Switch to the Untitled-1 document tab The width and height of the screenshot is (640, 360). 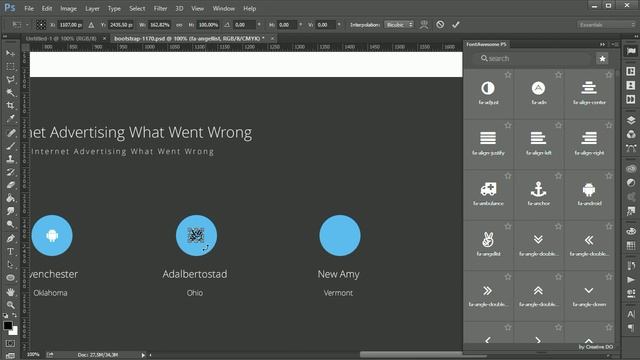click(x=61, y=38)
